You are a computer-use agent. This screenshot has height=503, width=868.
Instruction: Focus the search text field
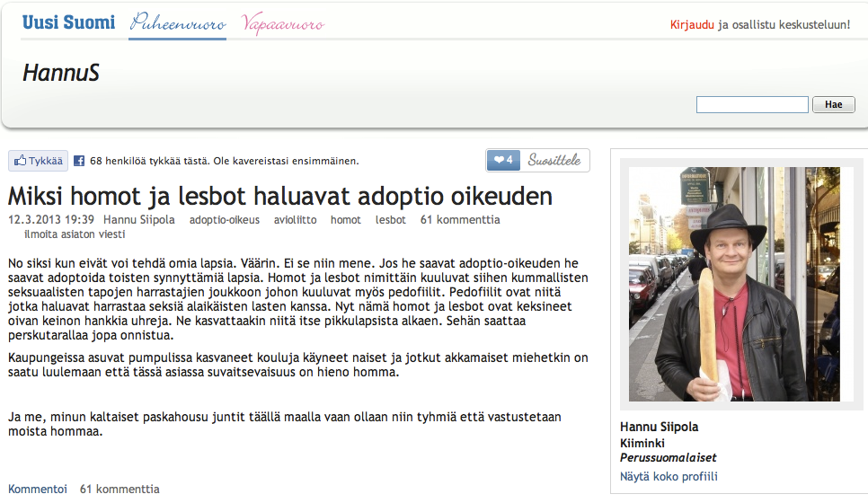tap(752, 105)
